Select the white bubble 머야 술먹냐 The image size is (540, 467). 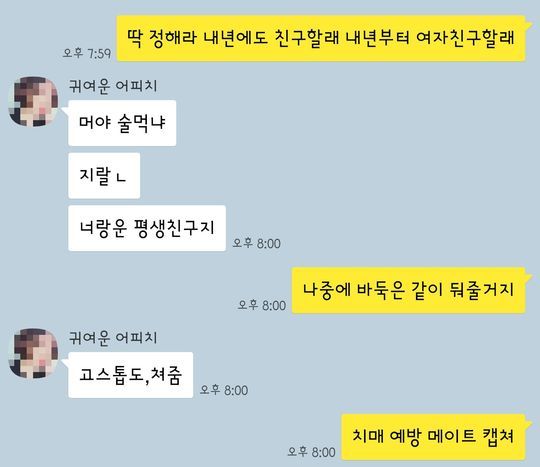pos(122,123)
